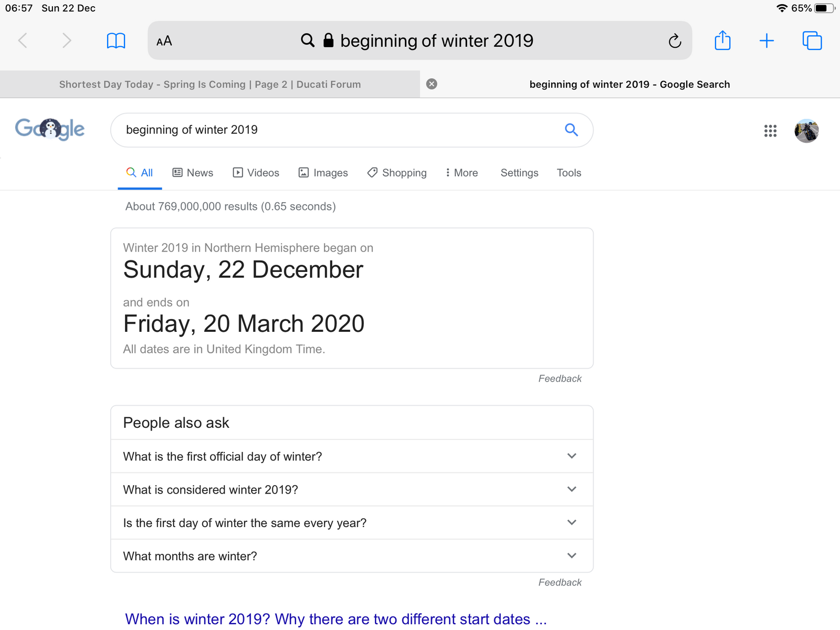Open a new tab with plus icon

(x=766, y=40)
